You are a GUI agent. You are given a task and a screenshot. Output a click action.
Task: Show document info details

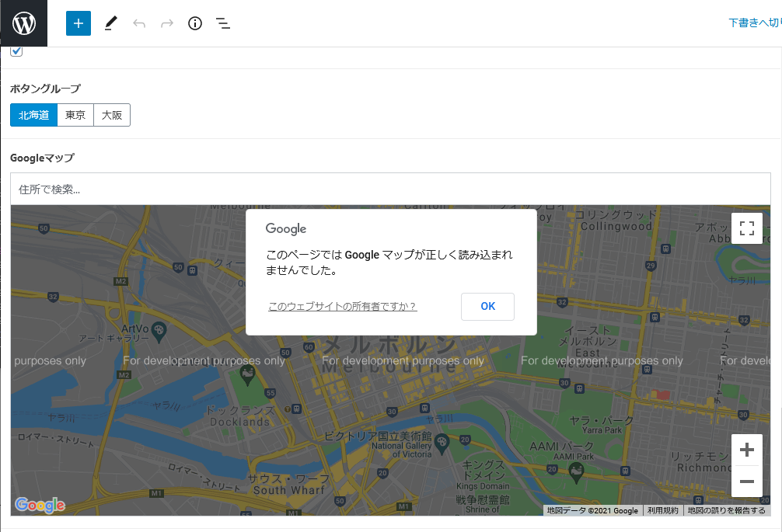coord(195,23)
